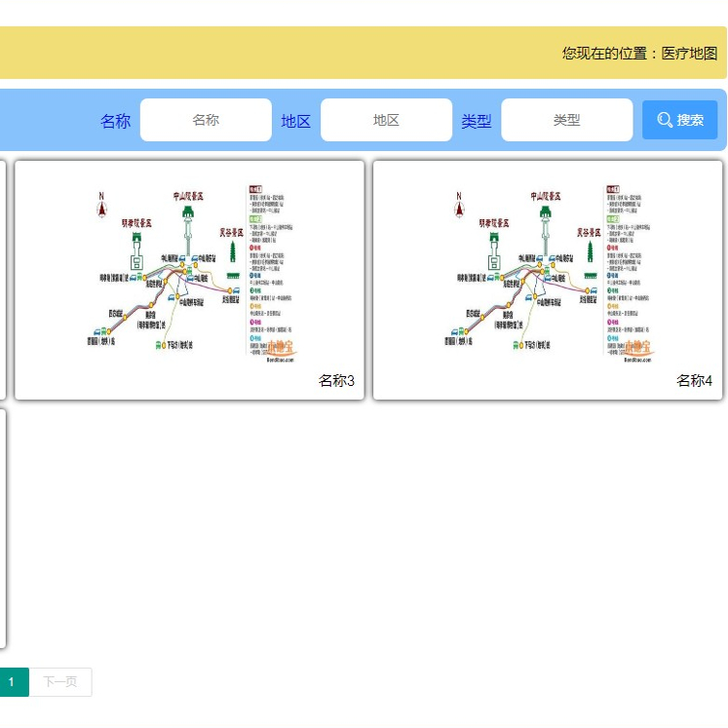Click the blue 类型 field label

click(477, 121)
